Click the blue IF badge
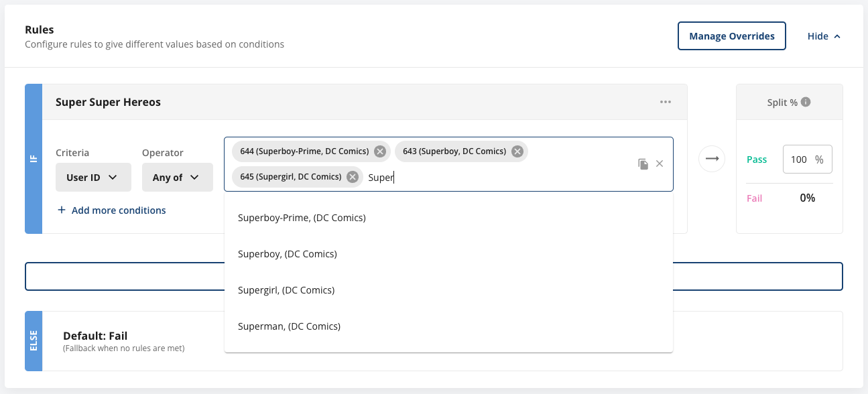Viewport: 868px width, 394px height. (x=33, y=158)
